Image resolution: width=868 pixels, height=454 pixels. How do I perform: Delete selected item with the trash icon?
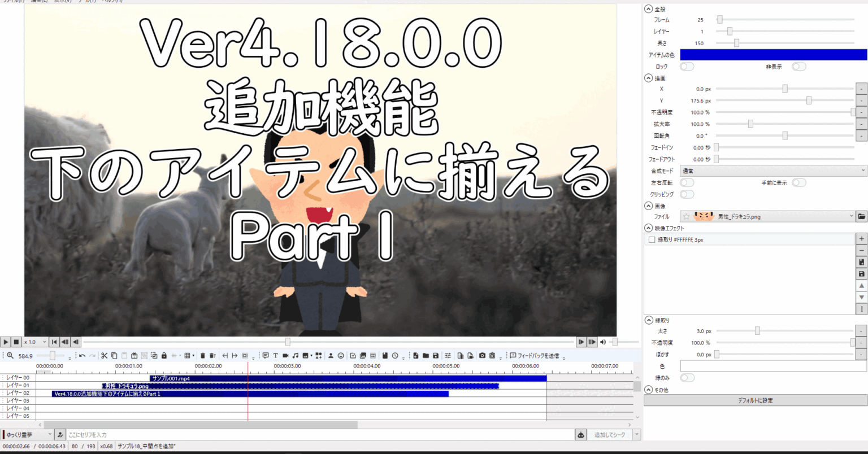coord(203,356)
